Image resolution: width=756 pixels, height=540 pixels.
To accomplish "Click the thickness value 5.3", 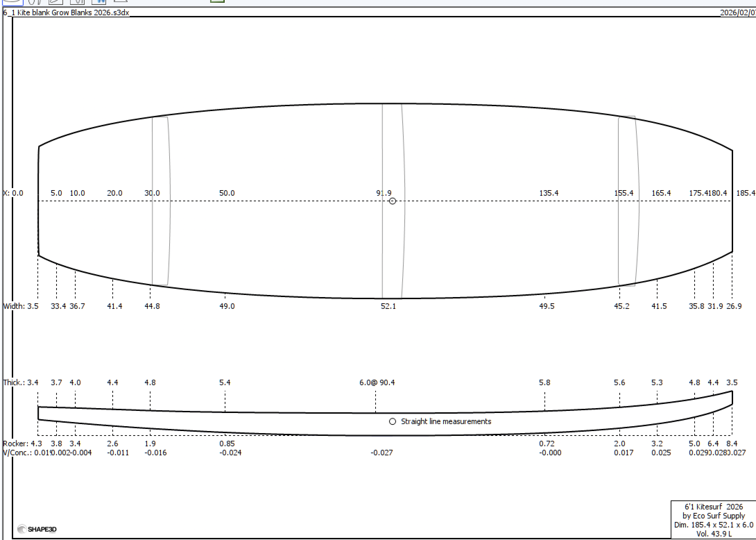I will pos(657,382).
